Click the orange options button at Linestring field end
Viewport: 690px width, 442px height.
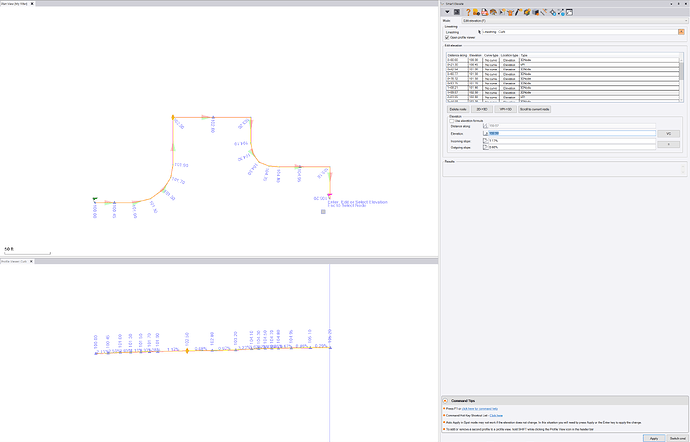click(x=681, y=32)
